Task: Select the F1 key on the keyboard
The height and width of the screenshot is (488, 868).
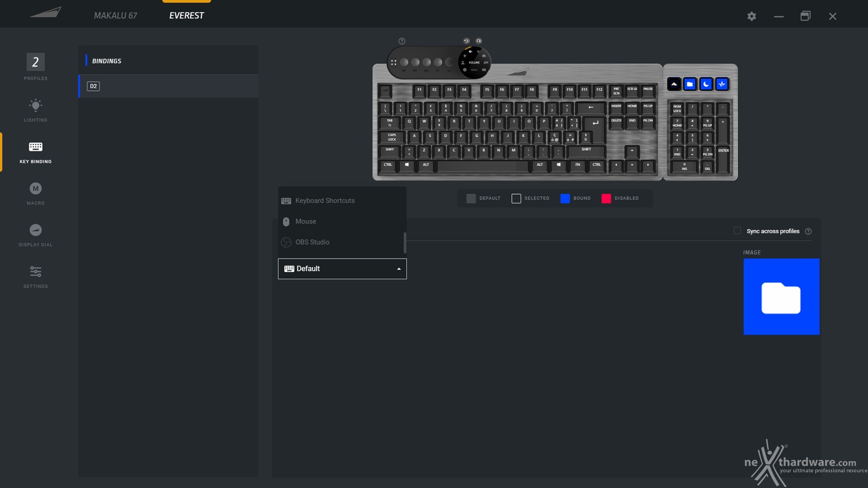Action: coord(419,91)
